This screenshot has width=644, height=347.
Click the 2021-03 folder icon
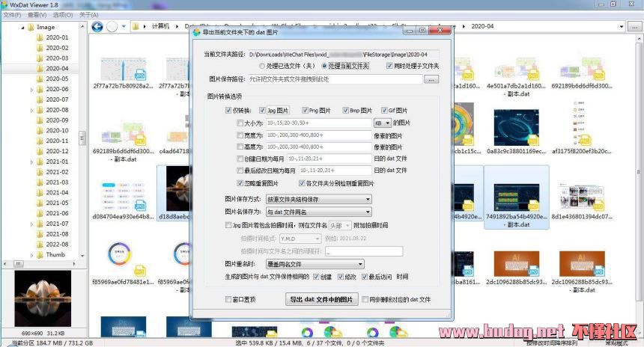click(x=40, y=182)
